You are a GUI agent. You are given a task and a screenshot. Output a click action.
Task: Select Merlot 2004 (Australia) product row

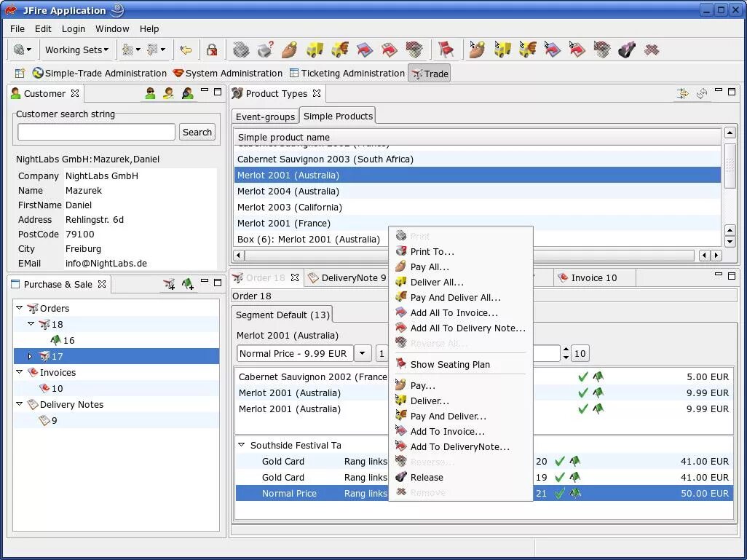(478, 191)
